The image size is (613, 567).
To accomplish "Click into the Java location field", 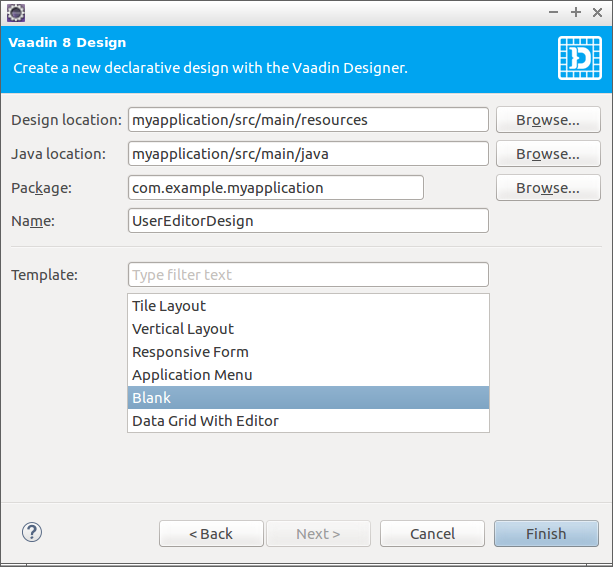I will [308, 154].
